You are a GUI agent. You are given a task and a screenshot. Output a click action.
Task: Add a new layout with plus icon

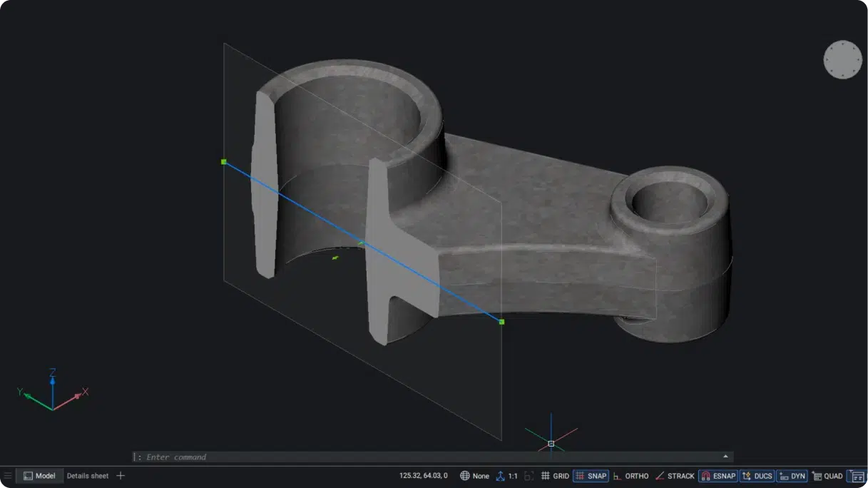121,476
